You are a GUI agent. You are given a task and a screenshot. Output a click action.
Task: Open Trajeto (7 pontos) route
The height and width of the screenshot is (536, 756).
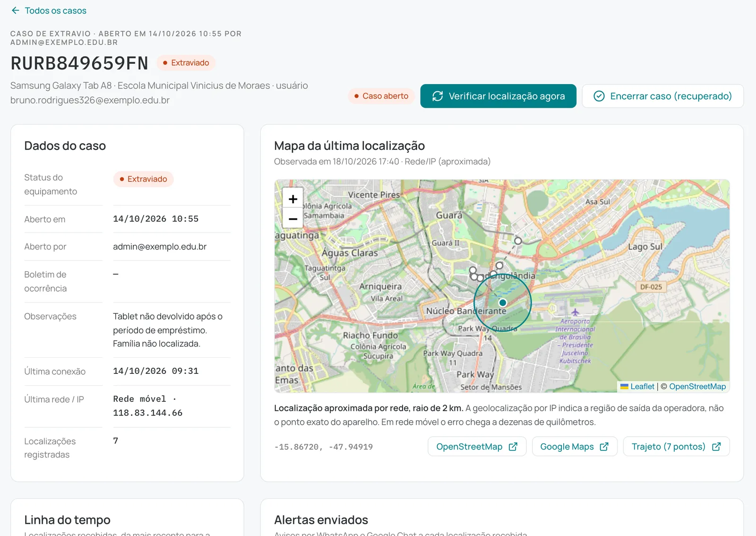[x=676, y=447]
